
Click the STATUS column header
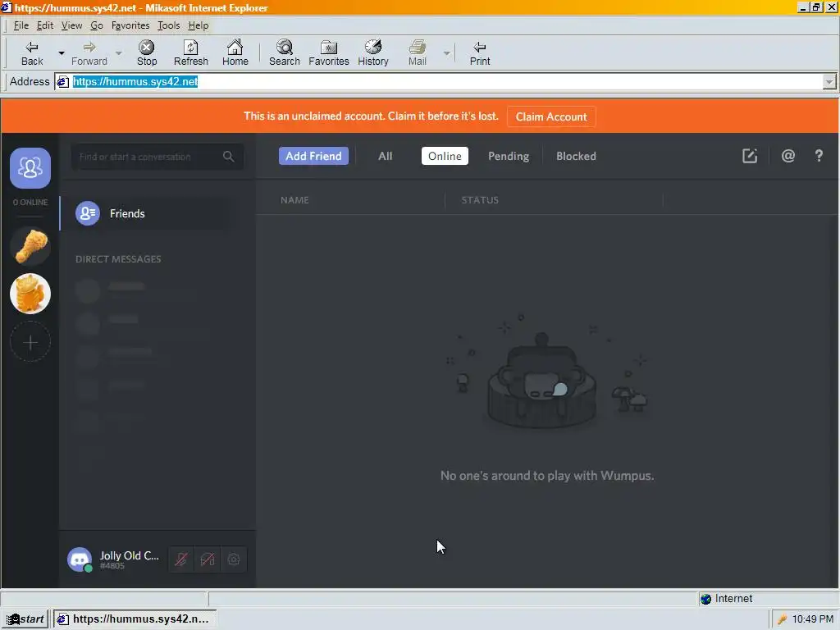pos(480,200)
